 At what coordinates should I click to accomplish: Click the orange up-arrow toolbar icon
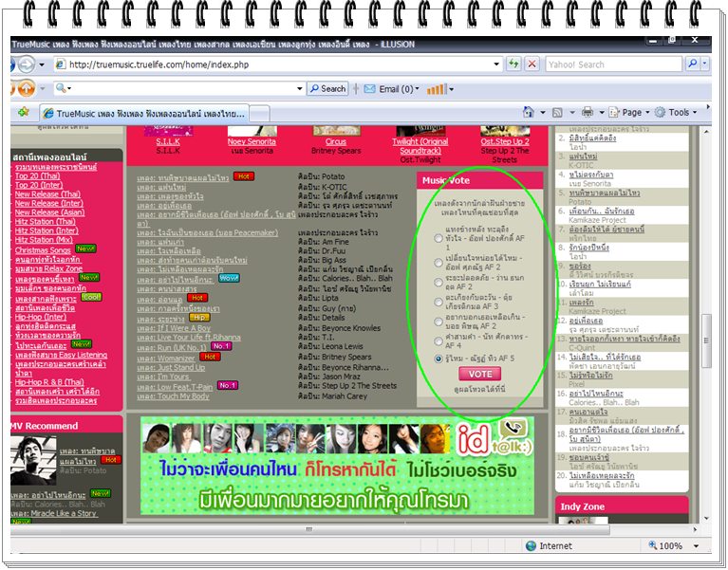pos(27,88)
